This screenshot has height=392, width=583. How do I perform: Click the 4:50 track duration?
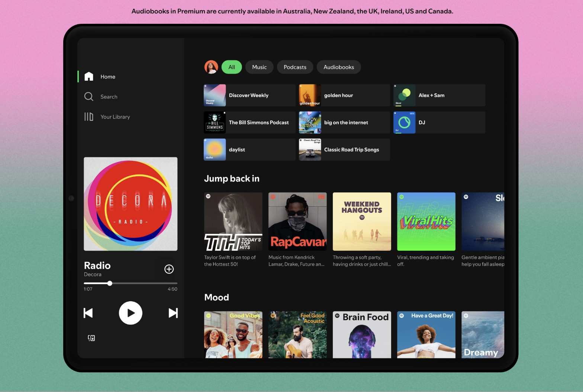[x=173, y=289]
